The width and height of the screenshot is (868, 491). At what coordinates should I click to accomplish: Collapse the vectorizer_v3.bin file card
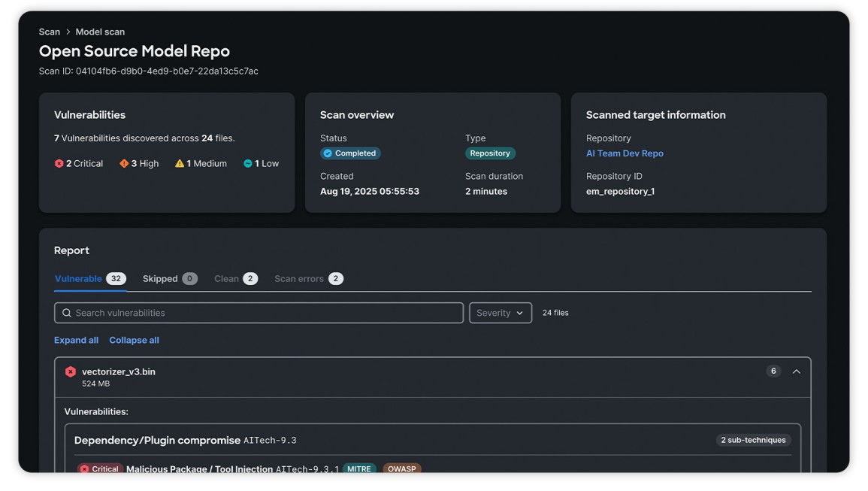coord(797,371)
